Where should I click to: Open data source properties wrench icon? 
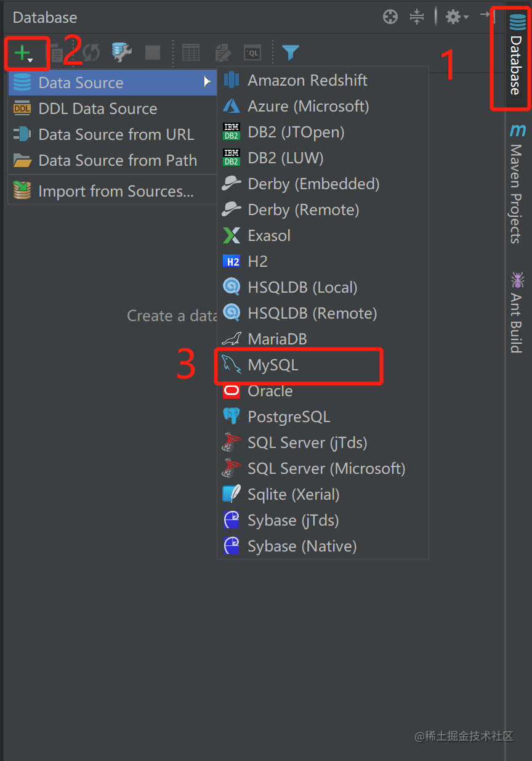pos(122,53)
